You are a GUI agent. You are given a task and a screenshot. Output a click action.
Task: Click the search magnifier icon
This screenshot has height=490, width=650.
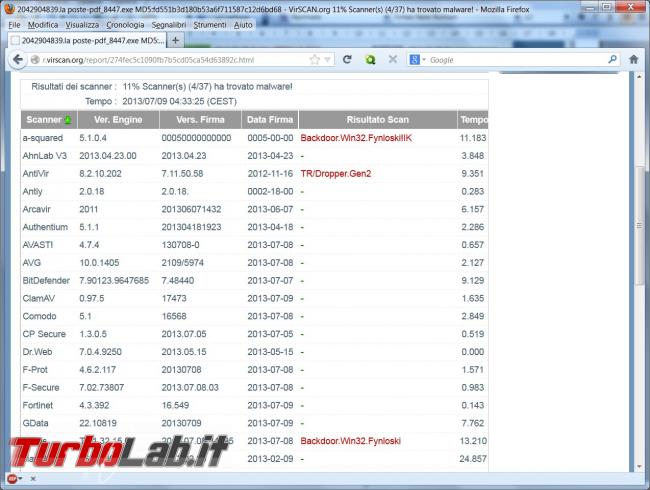(x=612, y=60)
